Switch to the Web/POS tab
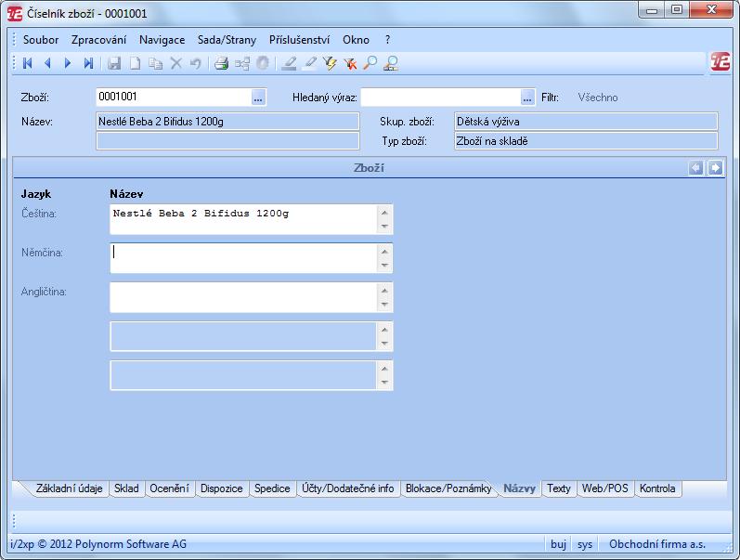Screen dimensions: 740x560 (605, 488)
